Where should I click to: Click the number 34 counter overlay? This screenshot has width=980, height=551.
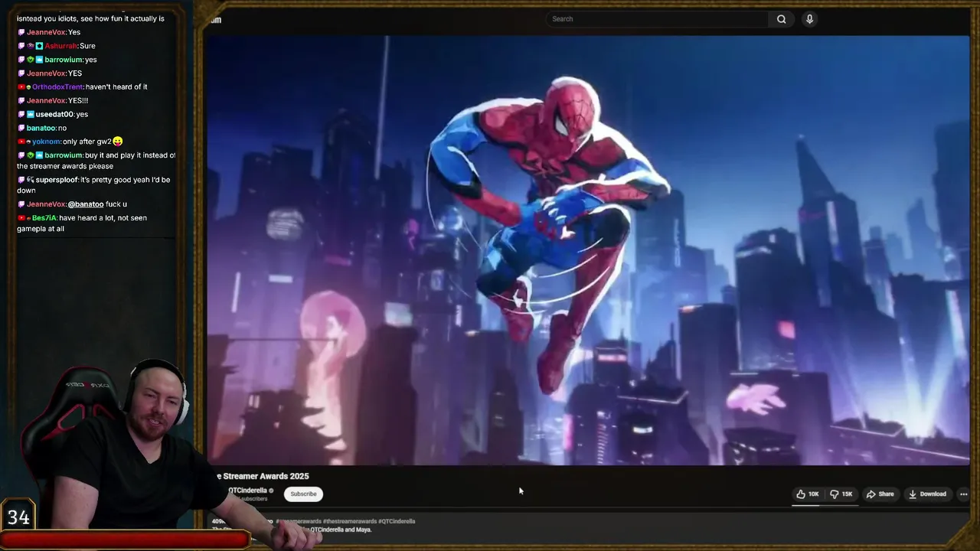(18, 517)
